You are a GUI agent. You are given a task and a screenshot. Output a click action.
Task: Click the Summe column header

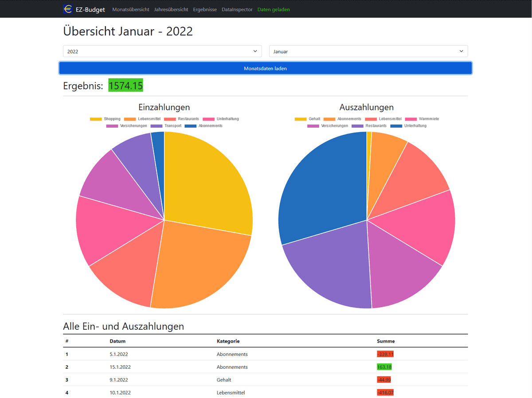tap(386, 341)
